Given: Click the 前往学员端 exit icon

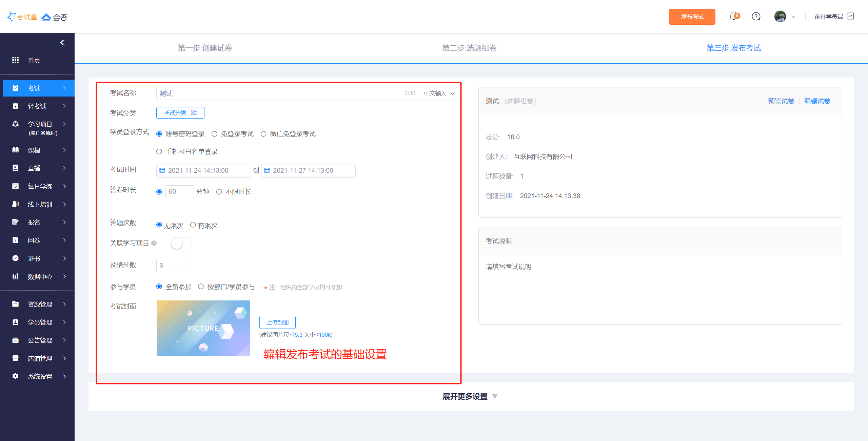Looking at the screenshot, I should click(x=851, y=16).
